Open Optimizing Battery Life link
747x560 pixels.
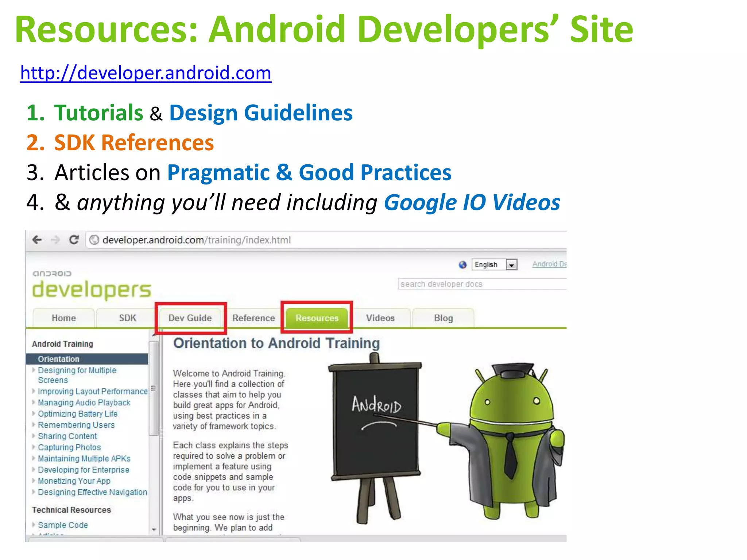78,414
